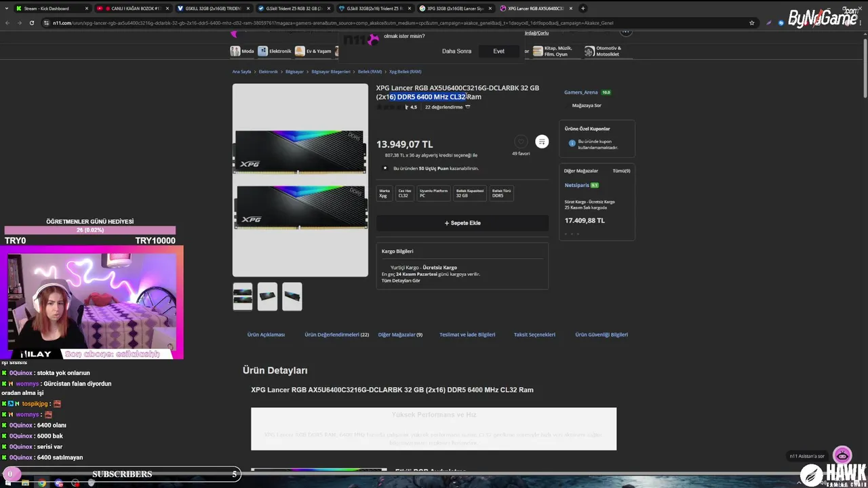Click the icon next to 22 değerlendirme

(467, 106)
